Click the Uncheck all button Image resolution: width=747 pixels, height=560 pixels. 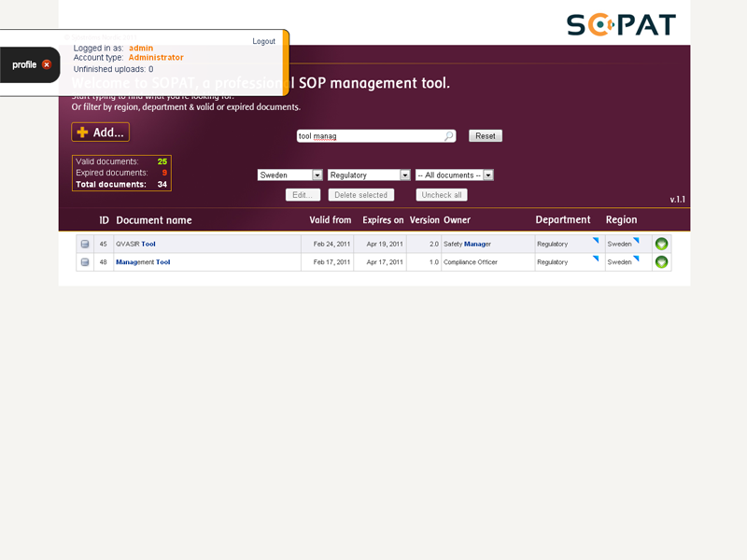pyautogui.click(x=442, y=195)
